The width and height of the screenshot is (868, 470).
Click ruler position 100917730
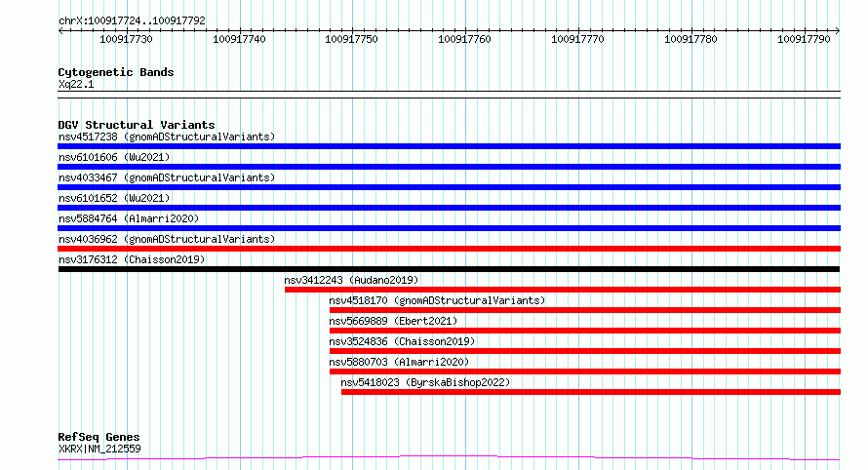(x=126, y=39)
